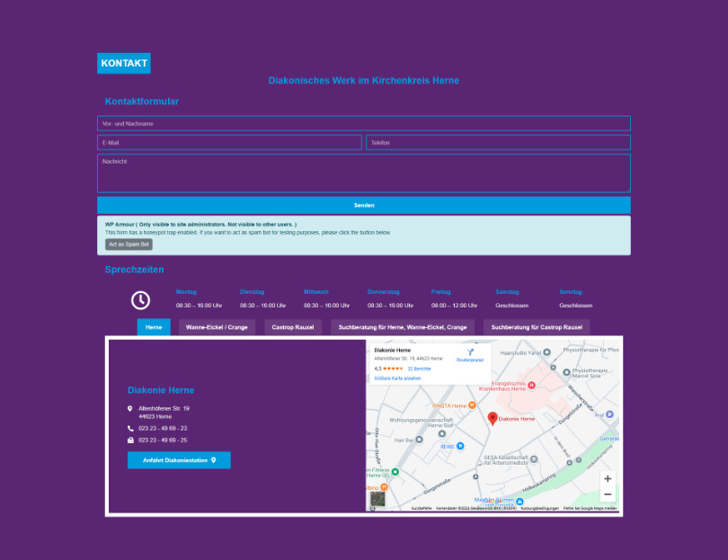
Task: Open Suchberatung für Castrop Rauxel tab
Action: click(x=537, y=327)
